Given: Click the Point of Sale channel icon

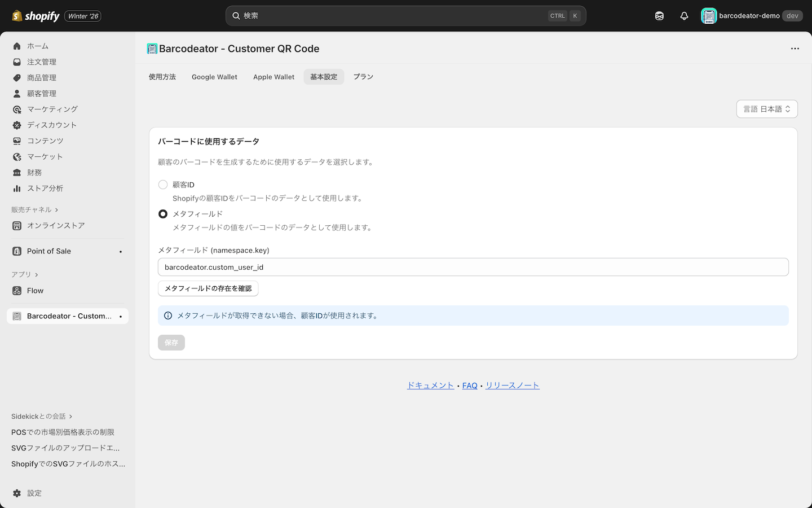Looking at the screenshot, I should 17,251.
